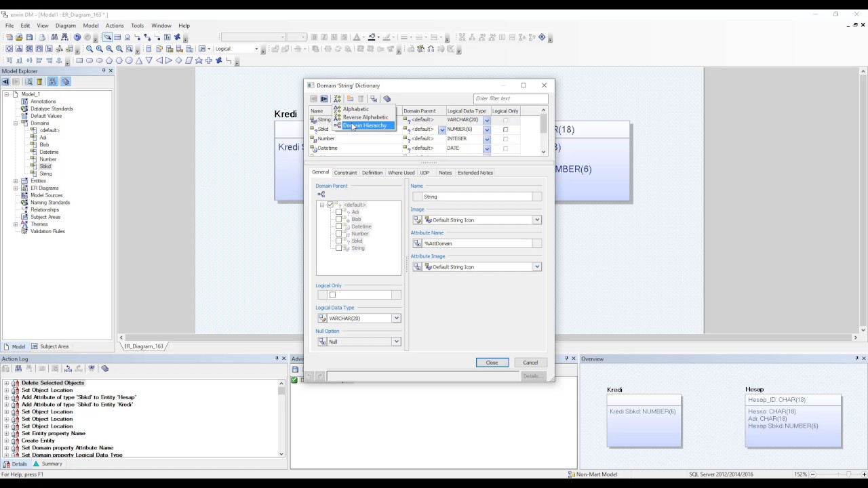Click the Model Explorer delete trash icon
Screen dimensions: 868x488
point(39,82)
